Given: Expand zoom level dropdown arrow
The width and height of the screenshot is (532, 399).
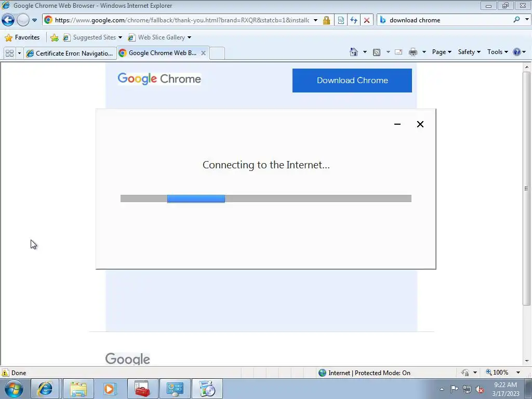Looking at the screenshot, I should coord(518,373).
